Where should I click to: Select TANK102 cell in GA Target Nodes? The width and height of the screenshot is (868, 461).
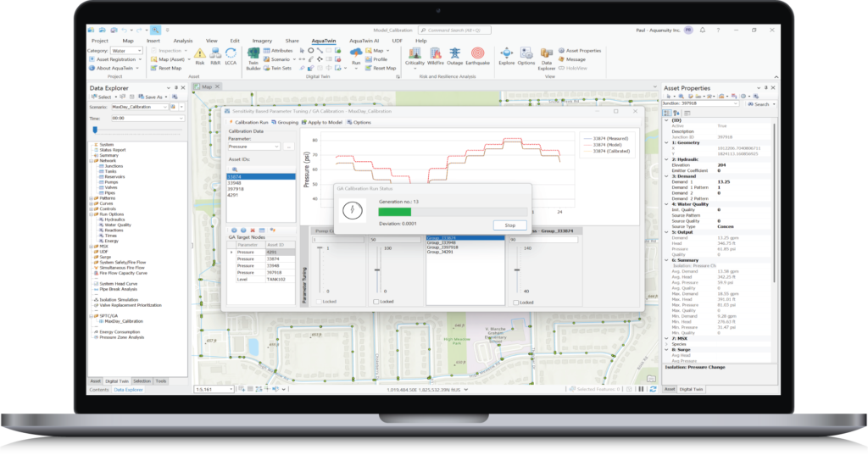(280, 280)
